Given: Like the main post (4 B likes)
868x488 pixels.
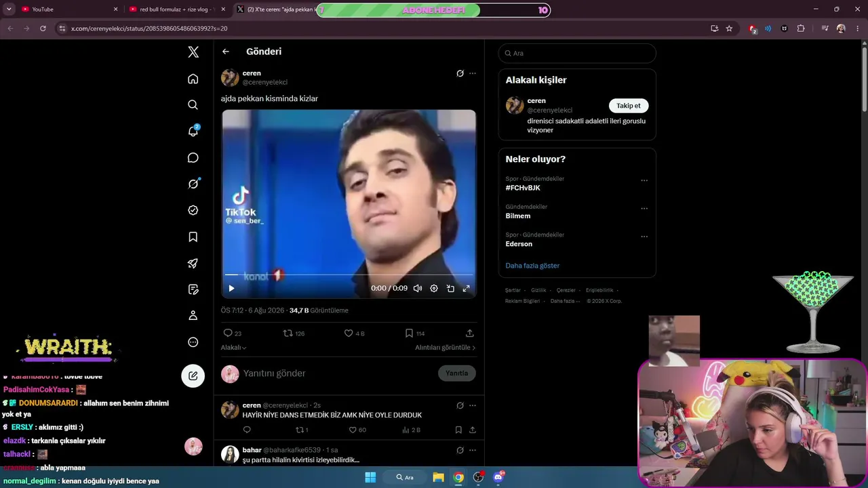Looking at the screenshot, I should pyautogui.click(x=354, y=333).
